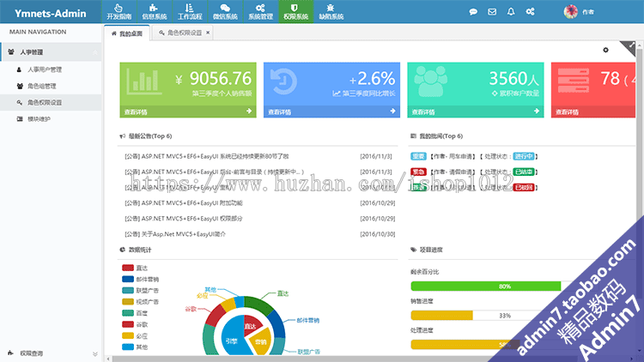The height and width of the screenshot is (362, 644).
Task: Open announcement 后台-前言与目录
Action: point(215,172)
